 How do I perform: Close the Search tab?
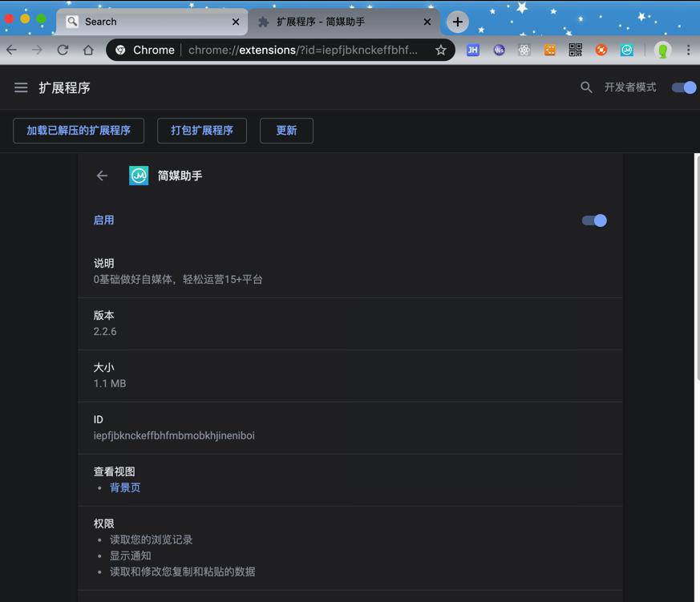tap(236, 22)
